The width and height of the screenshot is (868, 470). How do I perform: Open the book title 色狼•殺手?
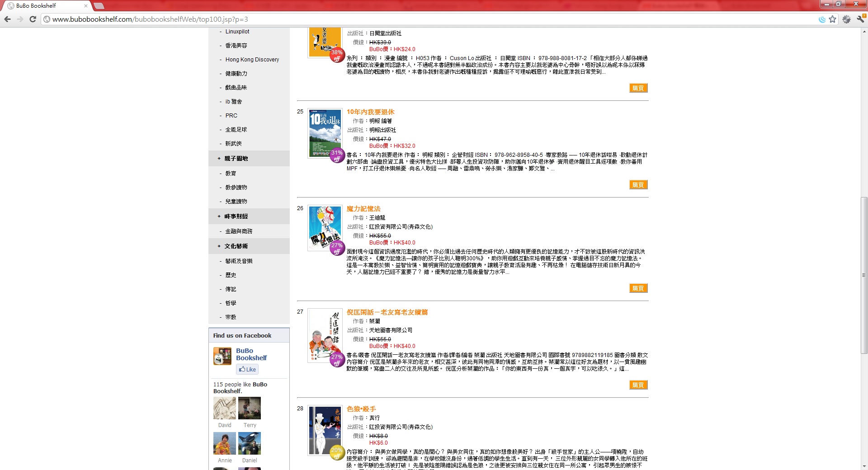tap(361, 409)
